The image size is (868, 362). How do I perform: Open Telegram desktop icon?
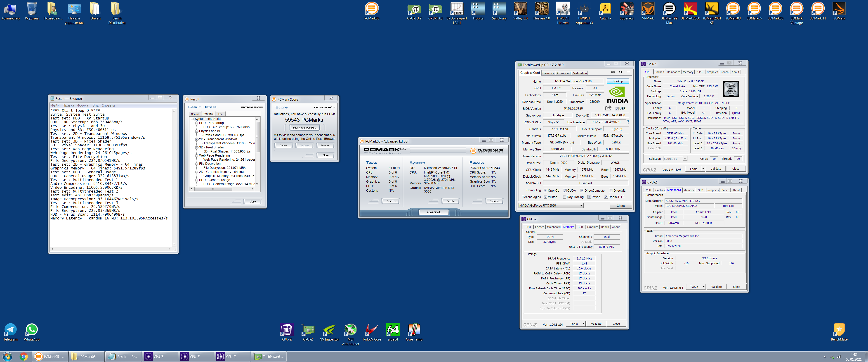coord(10,332)
